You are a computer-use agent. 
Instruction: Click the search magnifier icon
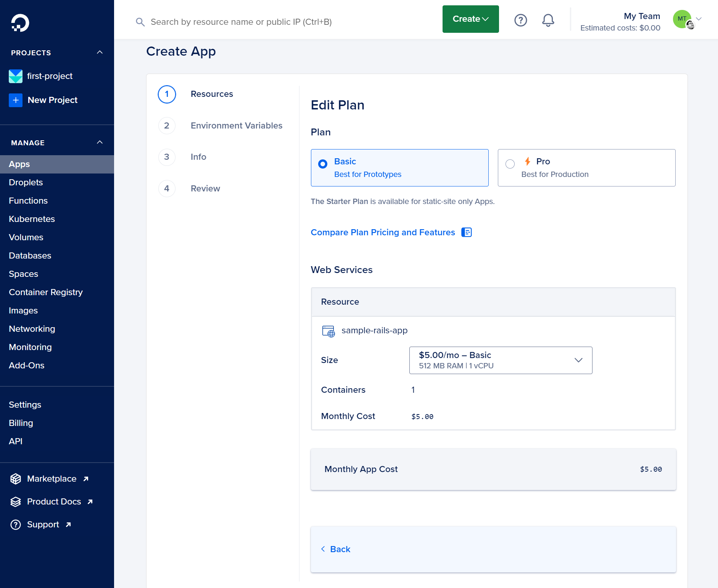point(140,22)
